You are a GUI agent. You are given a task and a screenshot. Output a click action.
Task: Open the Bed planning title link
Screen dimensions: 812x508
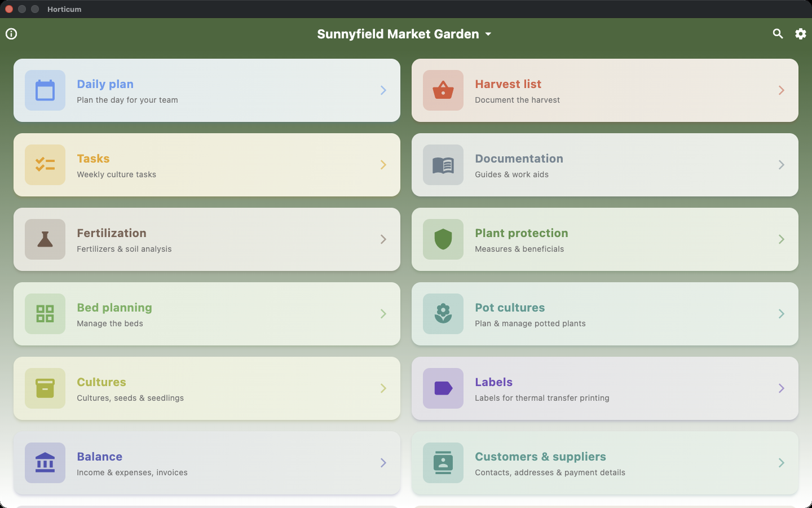(114, 308)
